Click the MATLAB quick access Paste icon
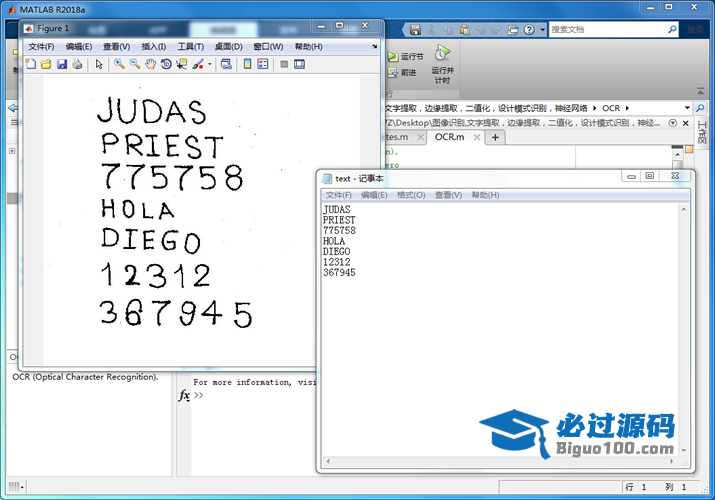715x500 pixels. (465, 30)
